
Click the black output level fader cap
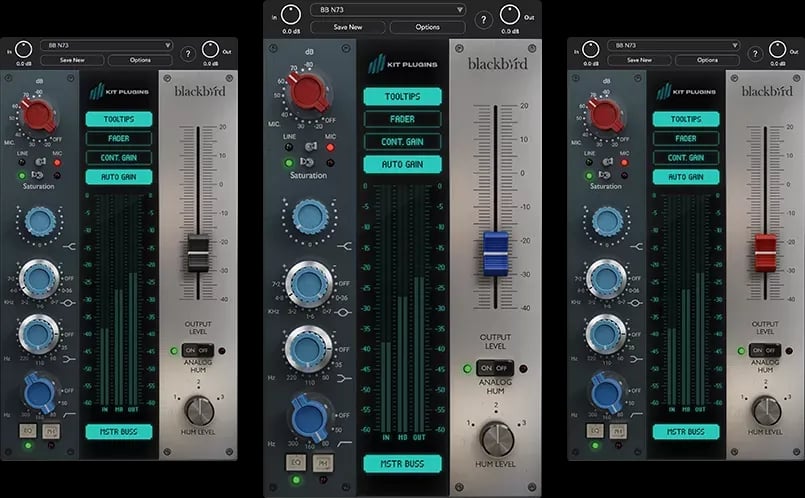pyautogui.click(x=198, y=253)
